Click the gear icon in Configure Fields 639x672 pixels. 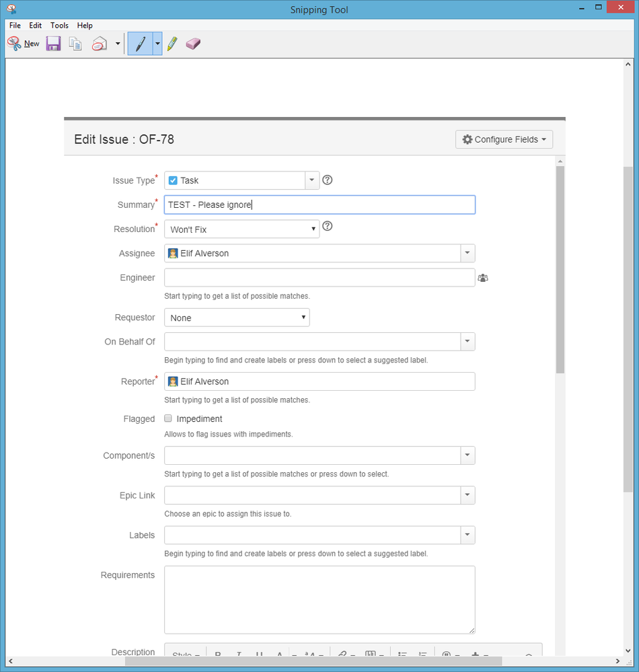click(x=467, y=139)
